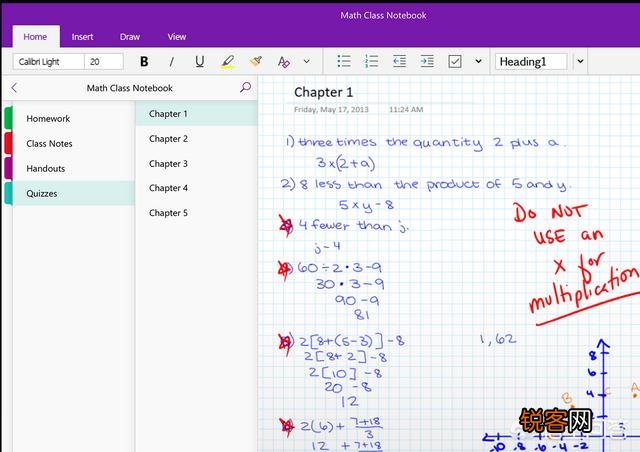
Task: Click the green Homework section color tab
Action: (8, 118)
